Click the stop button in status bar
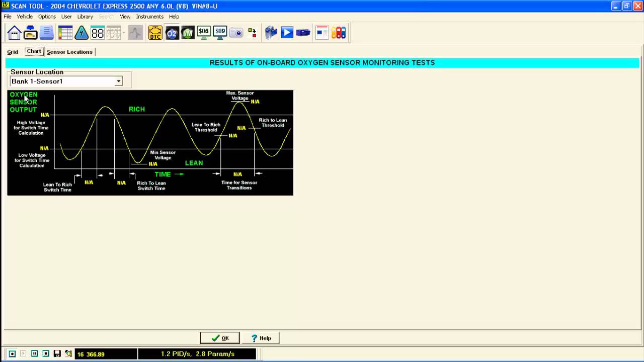Image resolution: width=644 pixels, height=362 pixels. point(45,354)
